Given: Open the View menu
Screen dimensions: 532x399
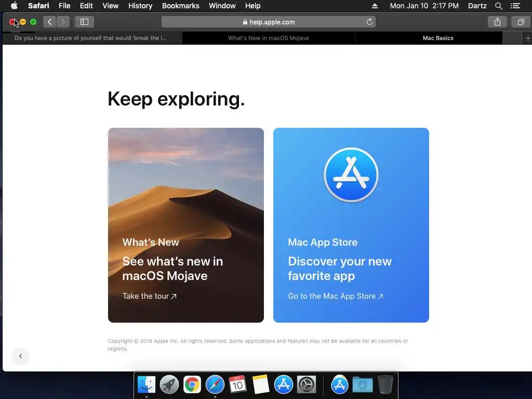Looking at the screenshot, I should coord(110,6).
